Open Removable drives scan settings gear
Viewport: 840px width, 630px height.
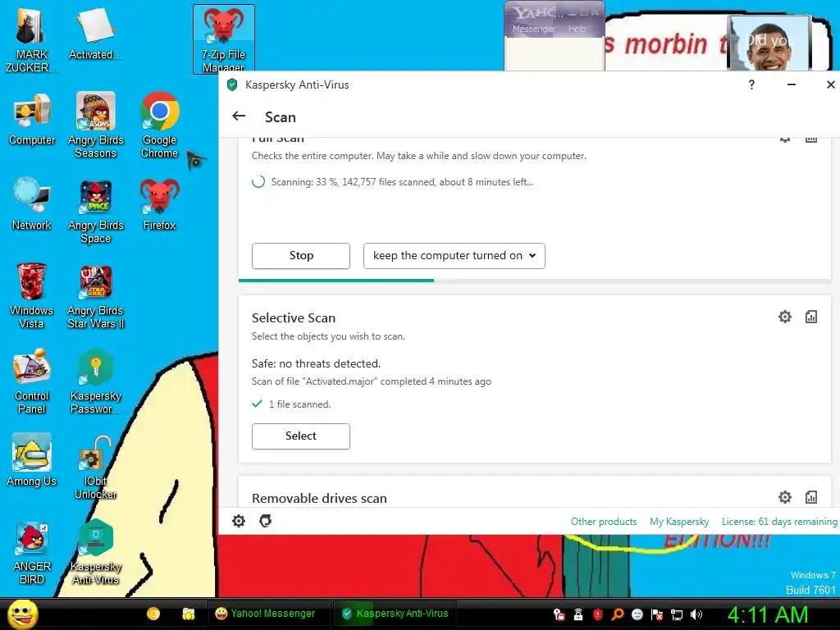(785, 497)
